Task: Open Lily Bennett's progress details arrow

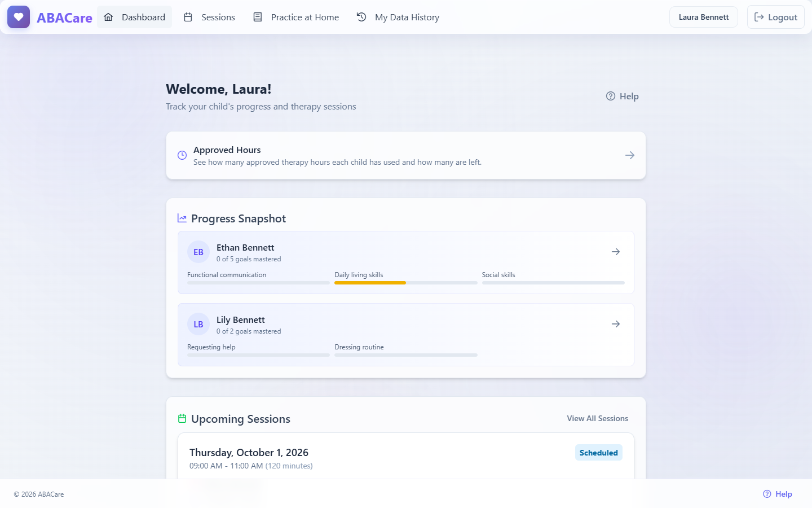Action: pos(616,324)
